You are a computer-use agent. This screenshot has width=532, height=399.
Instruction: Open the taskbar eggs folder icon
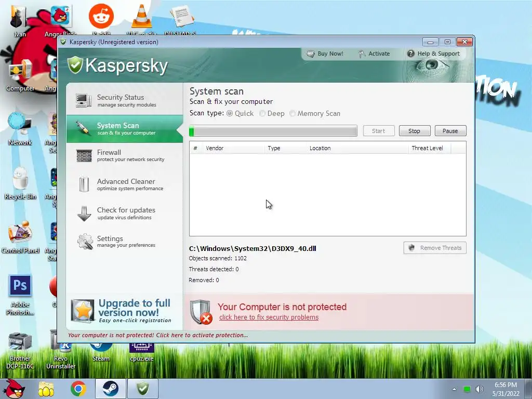(x=46, y=389)
